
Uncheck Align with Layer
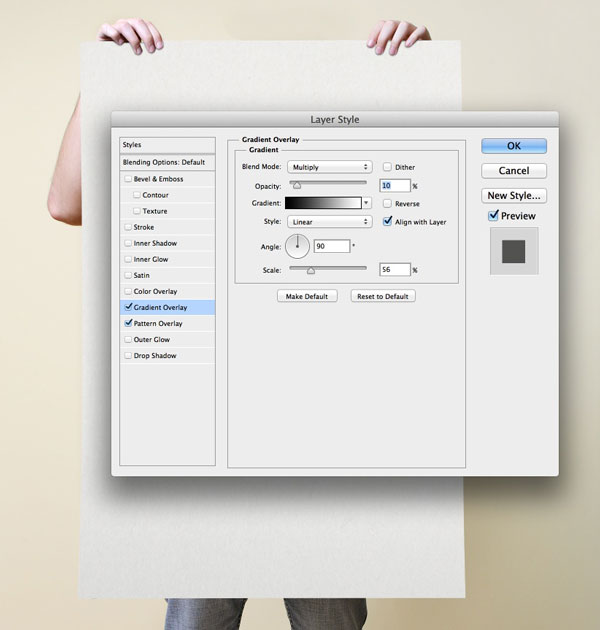[x=387, y=221]
